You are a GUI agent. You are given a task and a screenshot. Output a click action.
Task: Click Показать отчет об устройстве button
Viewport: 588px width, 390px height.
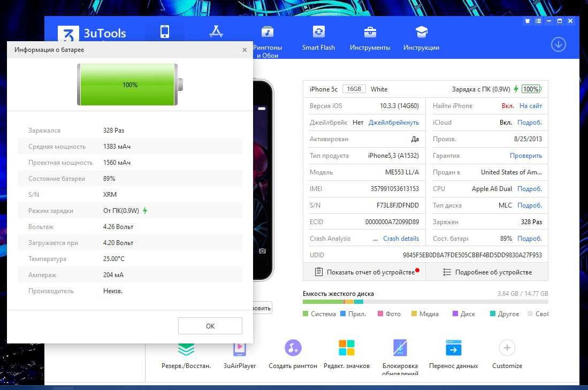point(364,272)
